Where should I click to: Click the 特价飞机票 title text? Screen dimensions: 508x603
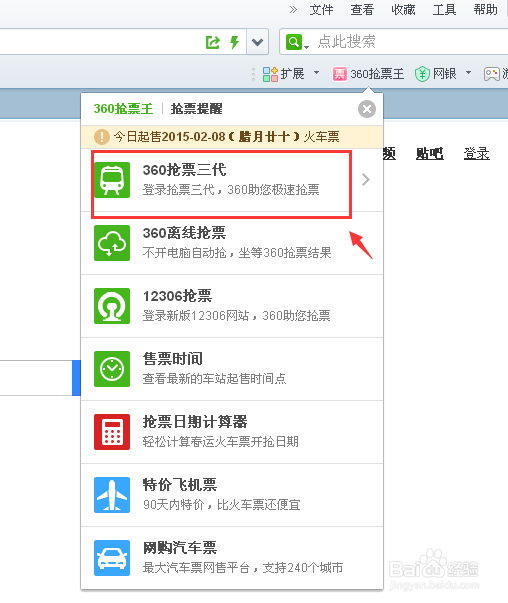click(x=180, y=485)
